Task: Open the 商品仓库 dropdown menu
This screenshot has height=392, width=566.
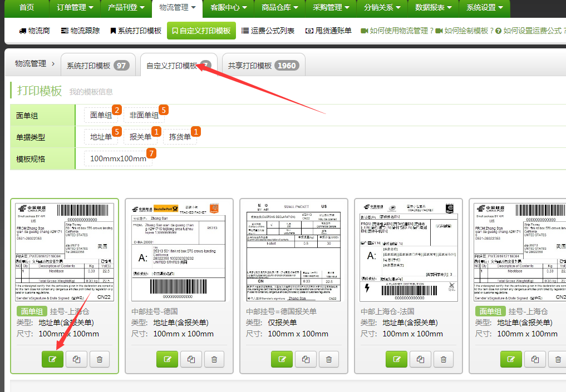Action: [280, 8]
